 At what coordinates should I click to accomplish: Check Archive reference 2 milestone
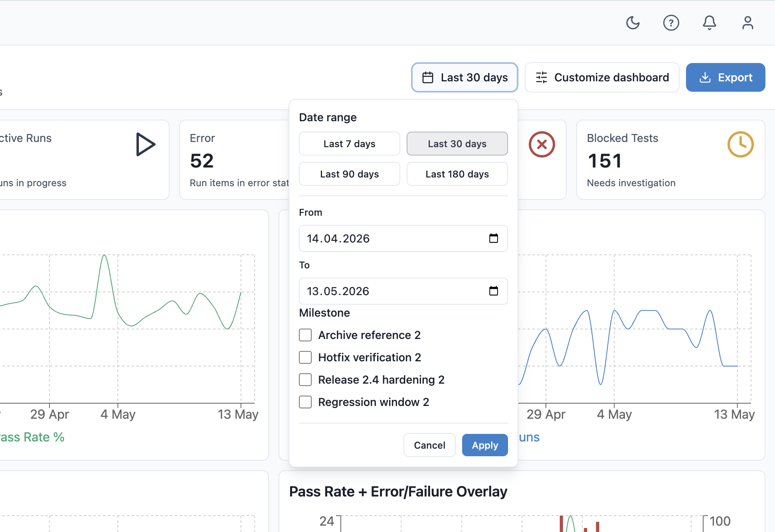pos(305,335)
